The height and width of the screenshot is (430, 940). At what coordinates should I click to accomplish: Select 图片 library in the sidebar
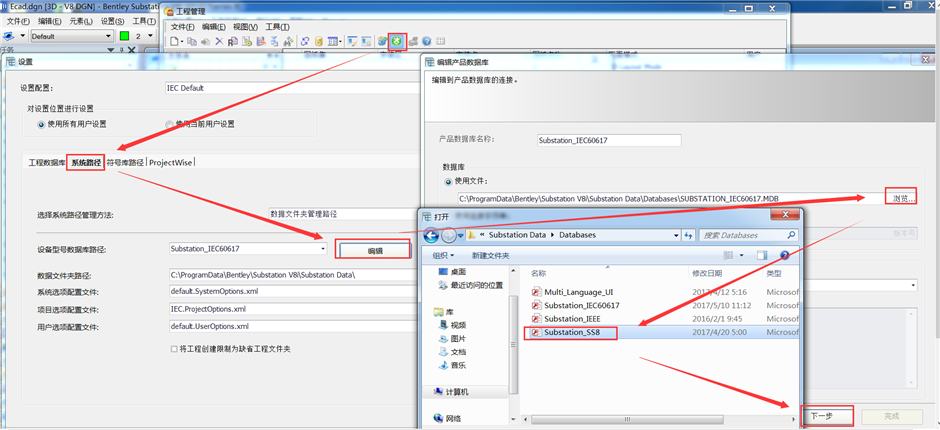coord(453,339)
